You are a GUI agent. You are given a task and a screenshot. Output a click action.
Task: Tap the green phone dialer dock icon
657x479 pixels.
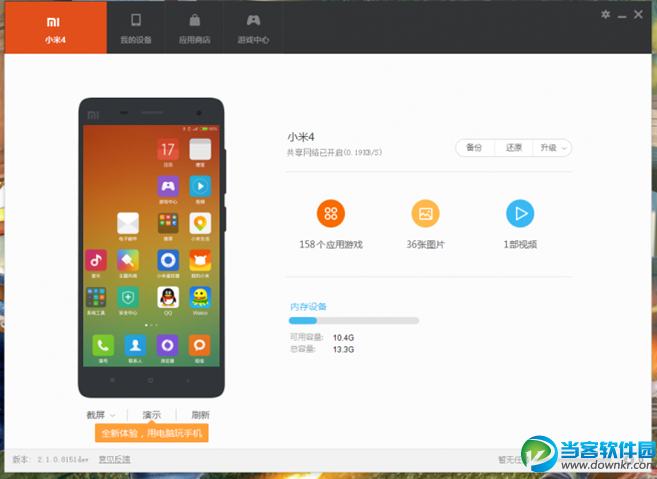click(103, 345)
